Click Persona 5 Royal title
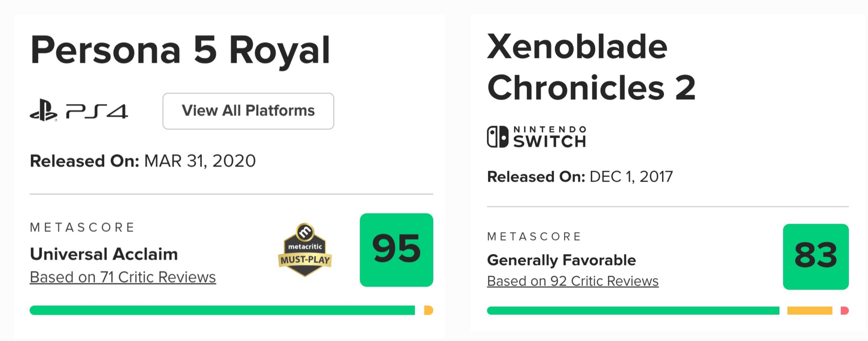This screenshot has height=341, width=868. point(180,51)
